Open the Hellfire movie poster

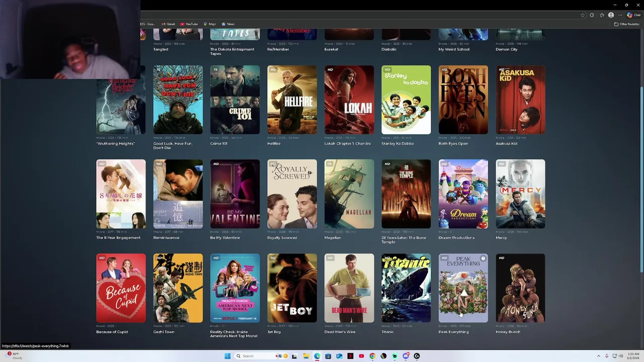click(292, 100)
